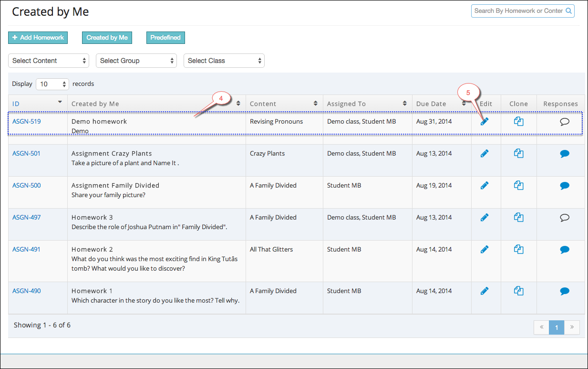
Task: Edit the ASGN-500 homework
Action: coord(485,186)
